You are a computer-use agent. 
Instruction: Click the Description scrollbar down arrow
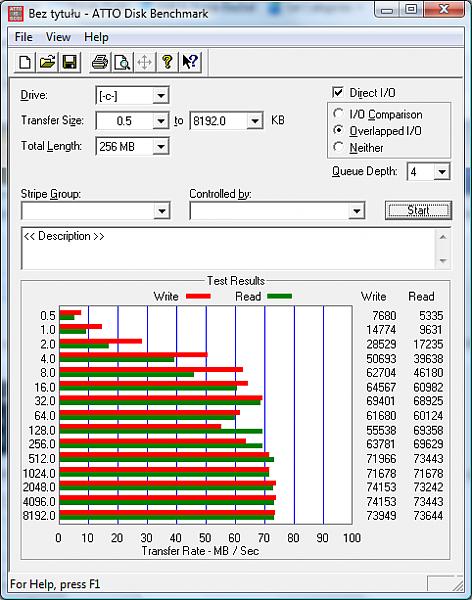(443, 261)
